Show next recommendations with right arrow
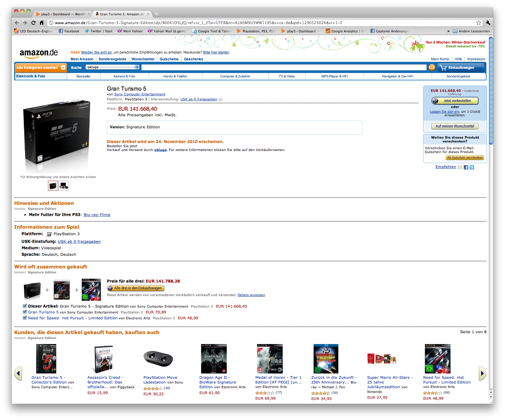Viewport: 505px width, 420px height. [x=482, y=373]
